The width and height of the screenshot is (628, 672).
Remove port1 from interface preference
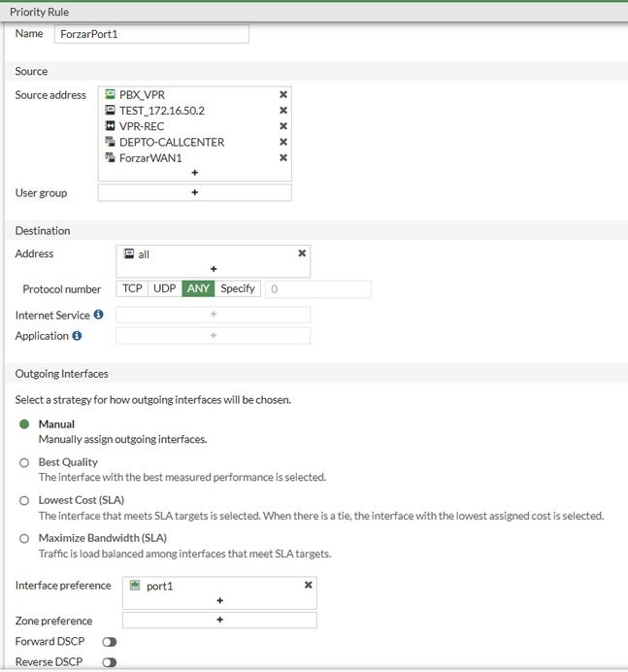(309, 586)
